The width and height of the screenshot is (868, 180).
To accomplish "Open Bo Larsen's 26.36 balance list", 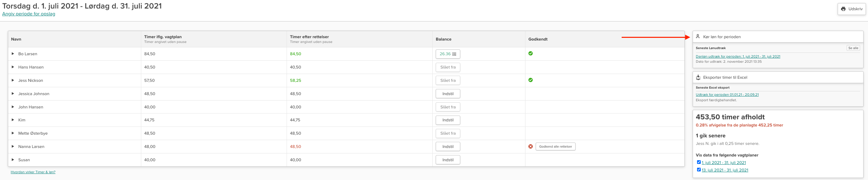I will [x=448, y=54].
